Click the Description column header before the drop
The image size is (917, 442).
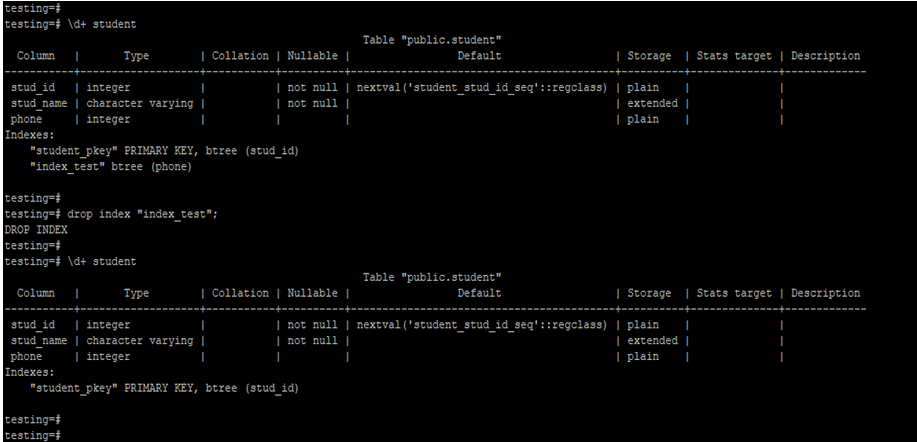pos(825,56)
